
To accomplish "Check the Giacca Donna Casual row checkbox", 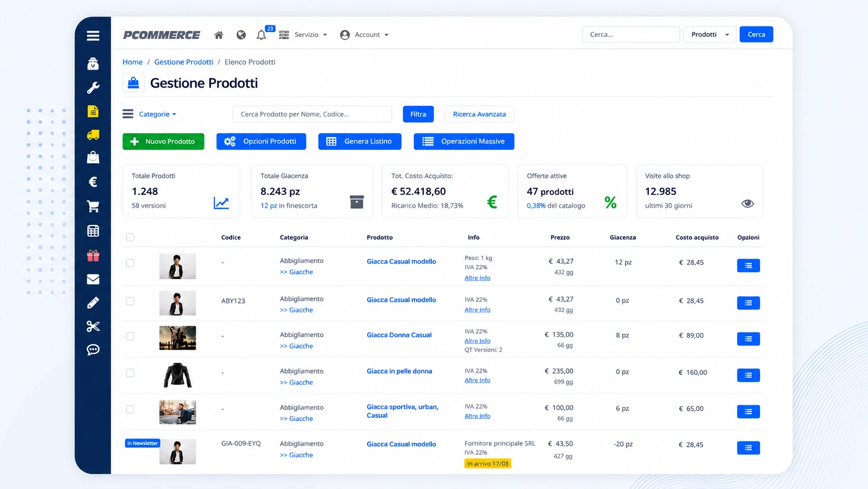I will pyautogui.click(x=130, y=336).
